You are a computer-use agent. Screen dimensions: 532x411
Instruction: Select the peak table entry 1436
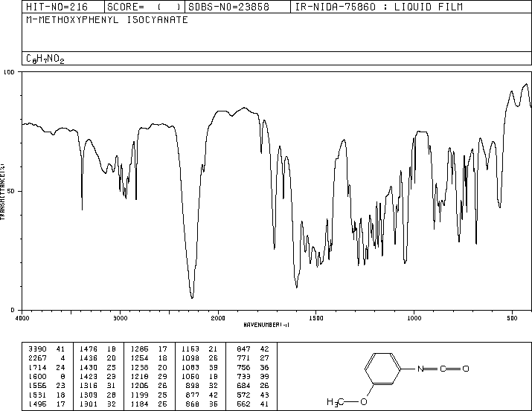[x=89, y=358]
